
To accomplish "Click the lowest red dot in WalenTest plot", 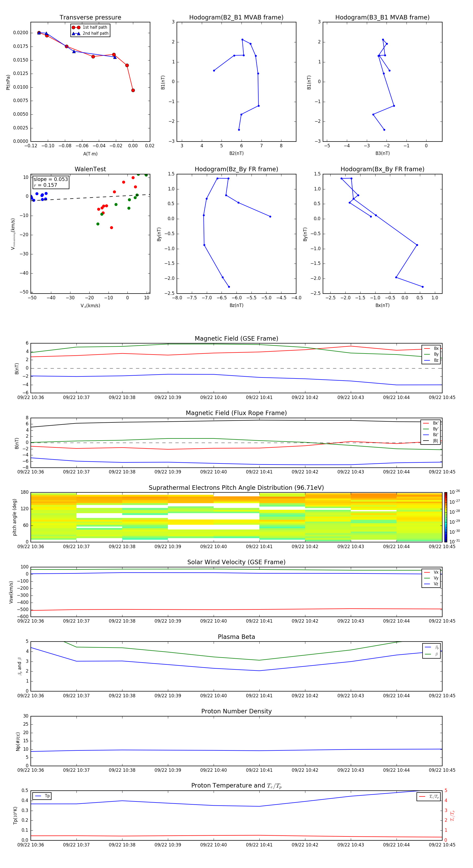I will (111, 228).
